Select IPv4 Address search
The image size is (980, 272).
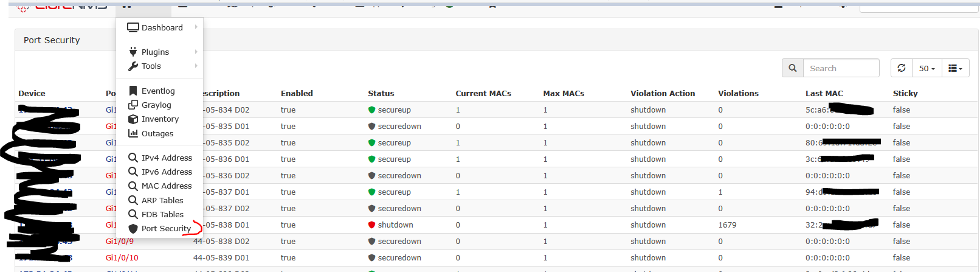click(x=167, y=158)
